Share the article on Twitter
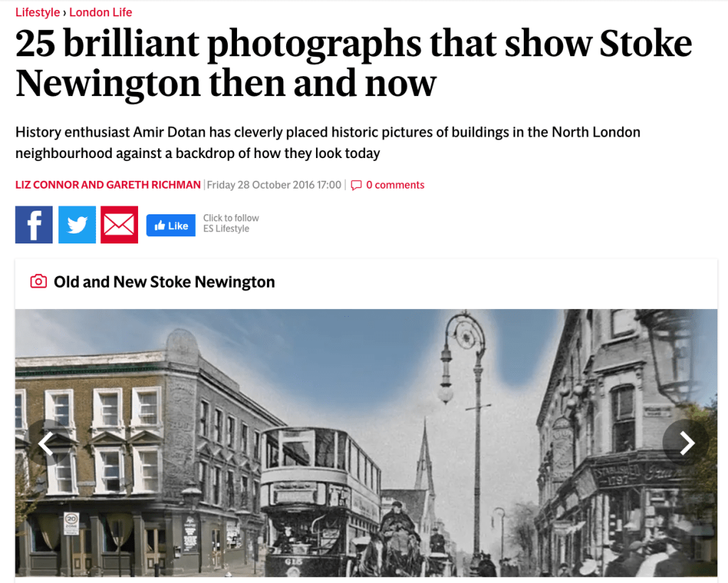The width and height of the screenshot is (728, 583). 77,225
